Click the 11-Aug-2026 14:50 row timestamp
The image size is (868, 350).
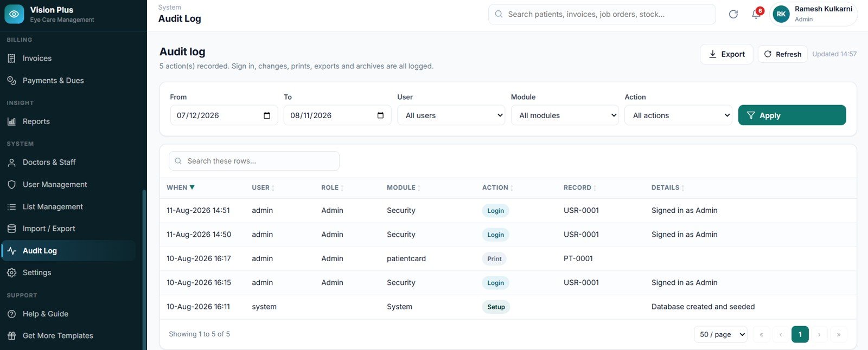point(199,235)
